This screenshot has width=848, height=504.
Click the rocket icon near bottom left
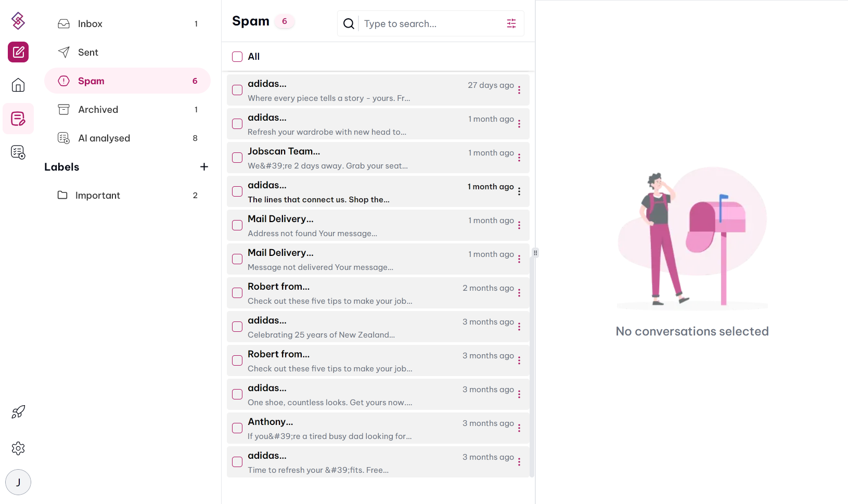[x=18, y=412]
